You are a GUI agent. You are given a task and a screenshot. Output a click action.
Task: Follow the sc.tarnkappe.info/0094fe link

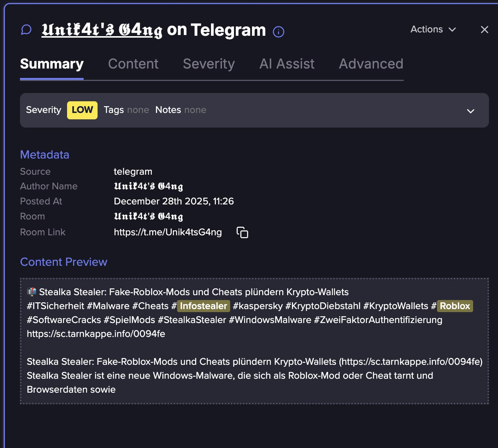(96, 334)
